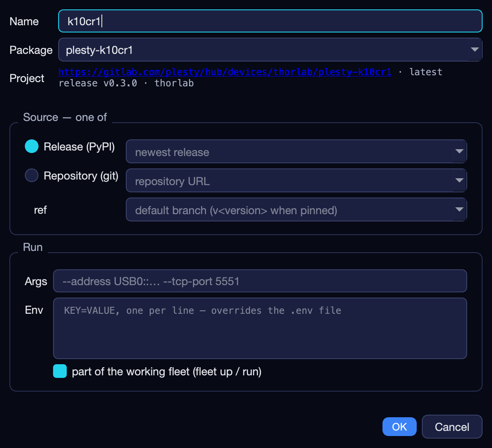
Task: Click the 'Source — one of' group title
Action: click(65, 117)
